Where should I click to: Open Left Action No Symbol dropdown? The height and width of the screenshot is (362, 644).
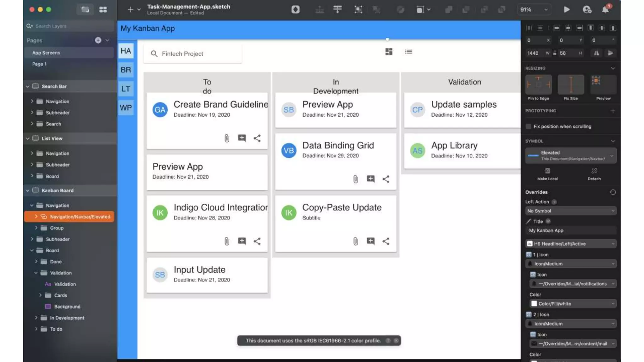tap(570, 211)
